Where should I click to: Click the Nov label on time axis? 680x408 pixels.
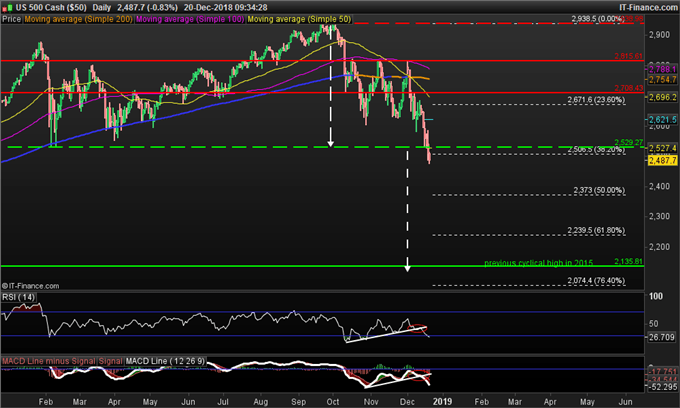coord(371,401)
